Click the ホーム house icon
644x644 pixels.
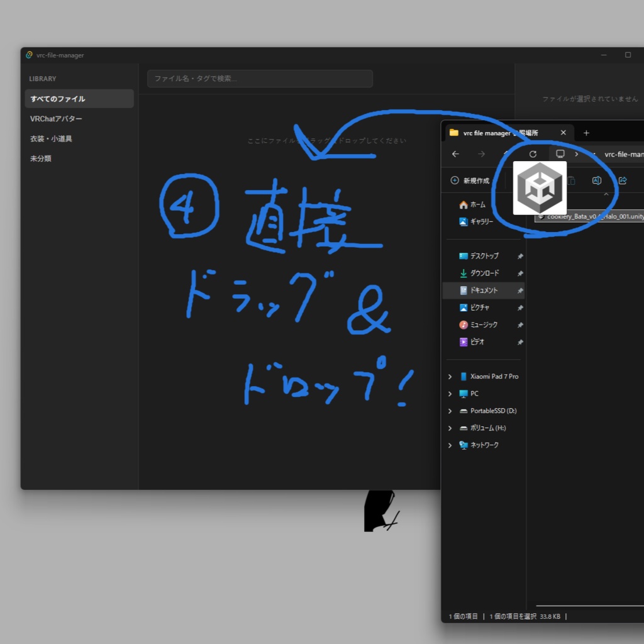[x=464, y=204]
